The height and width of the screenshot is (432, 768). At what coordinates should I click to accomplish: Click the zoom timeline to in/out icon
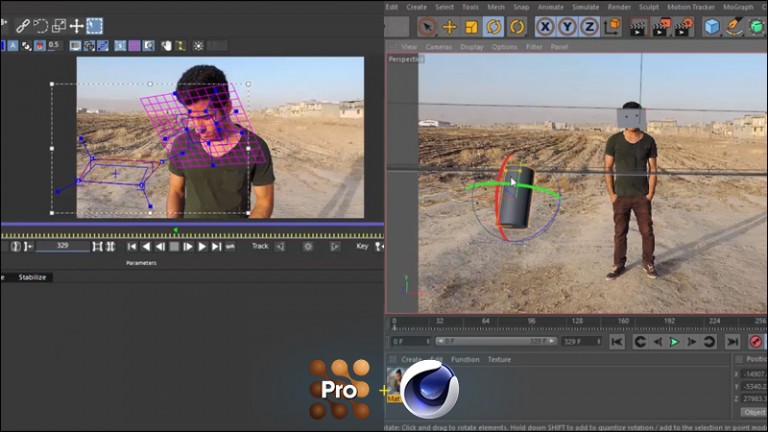click(x=97, y=246)
